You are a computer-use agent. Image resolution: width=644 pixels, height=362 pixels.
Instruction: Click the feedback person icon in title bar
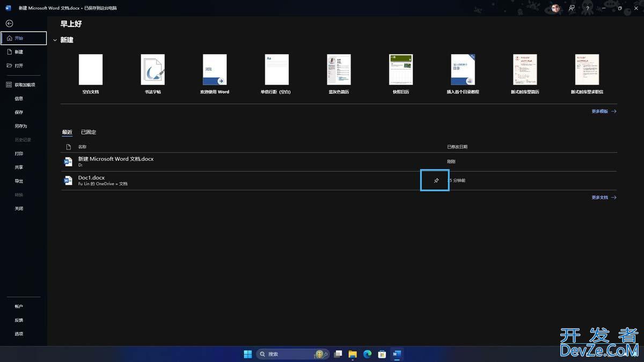(x=572, y=8)
